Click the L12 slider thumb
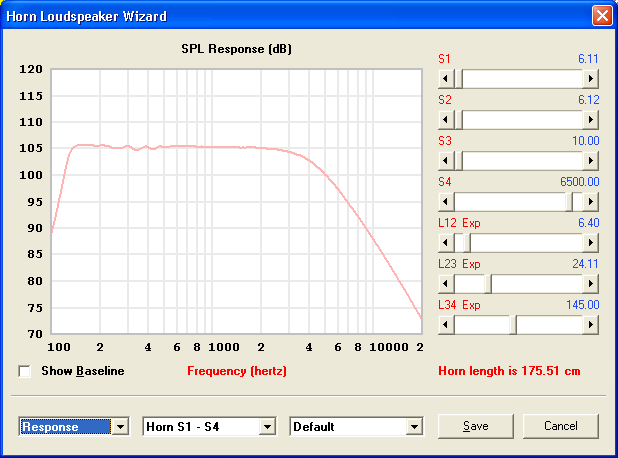The image size is (618, 458). 466,243
